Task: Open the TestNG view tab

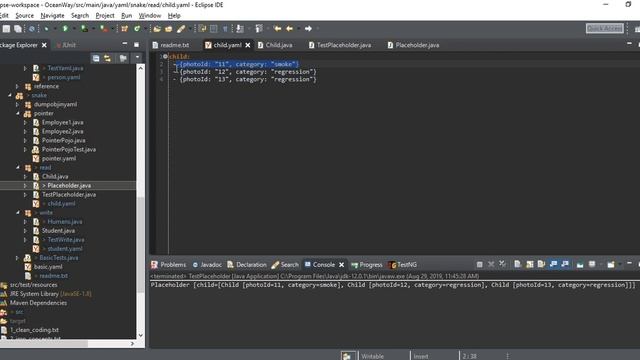Action: 402,264
